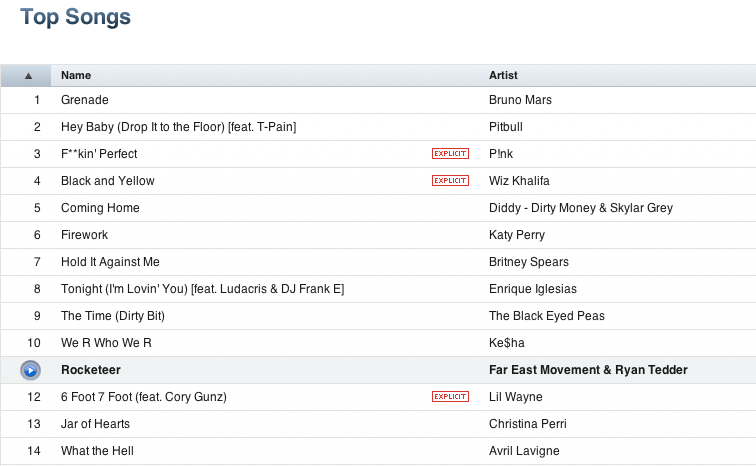Select Hey Baby (Drop It to the Floor)
The height and width of the screenshot is (466, 756).
click(178, 127)
